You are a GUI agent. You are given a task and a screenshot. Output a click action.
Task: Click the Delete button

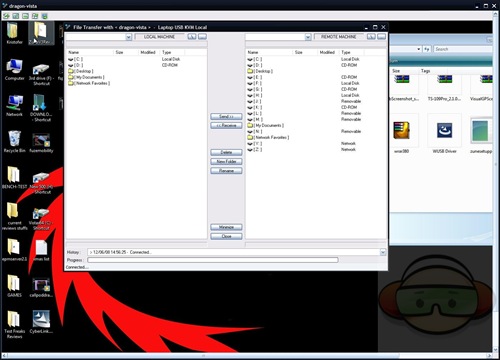point(226,152)
